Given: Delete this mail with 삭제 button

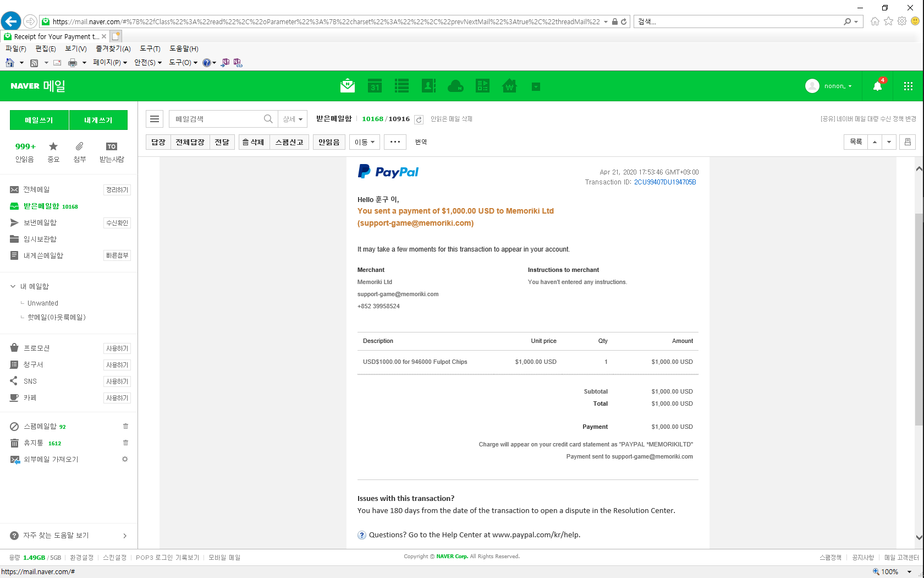Looking at the screenshot, I should point(254,142).
